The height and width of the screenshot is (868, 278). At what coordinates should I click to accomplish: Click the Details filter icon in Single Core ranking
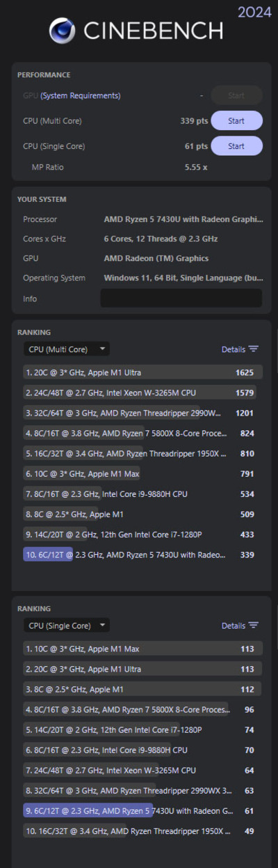(254, 625)
